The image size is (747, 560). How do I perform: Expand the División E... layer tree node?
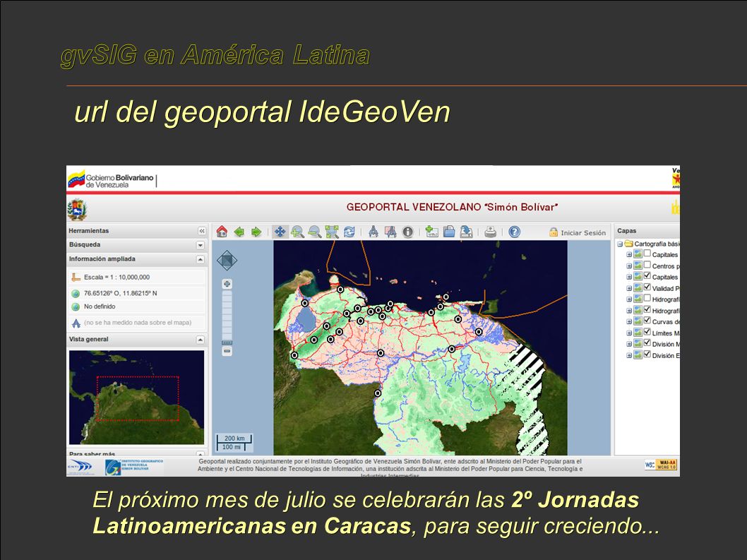tap(629, 355)
